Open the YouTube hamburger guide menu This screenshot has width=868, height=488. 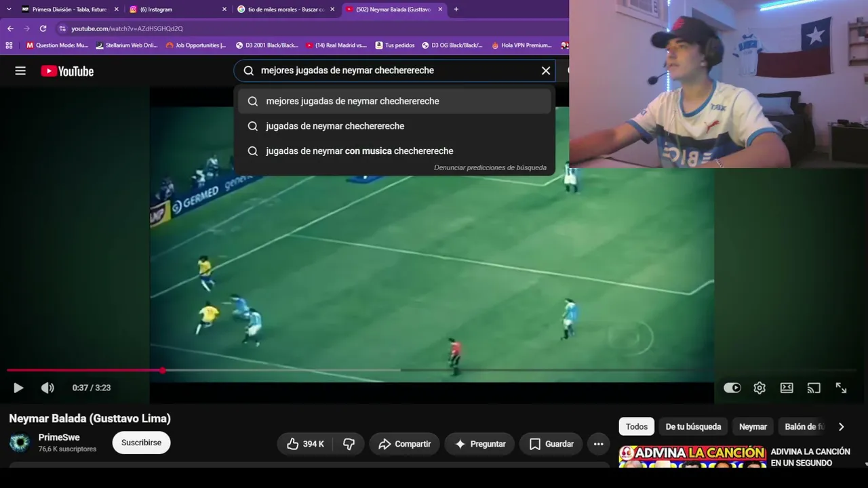[20, 71]
